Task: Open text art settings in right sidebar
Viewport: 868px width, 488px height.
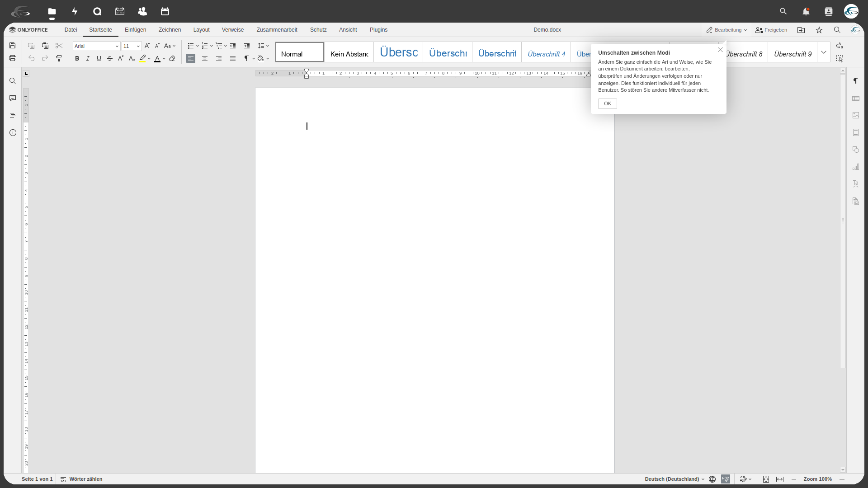Action: pos(856,184)
